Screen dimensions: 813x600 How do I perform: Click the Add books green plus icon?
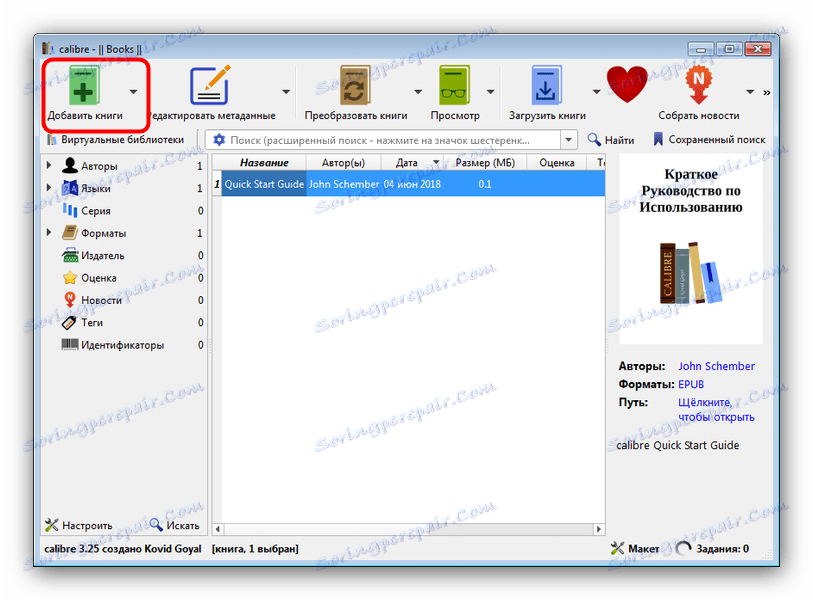coord(83,86)
